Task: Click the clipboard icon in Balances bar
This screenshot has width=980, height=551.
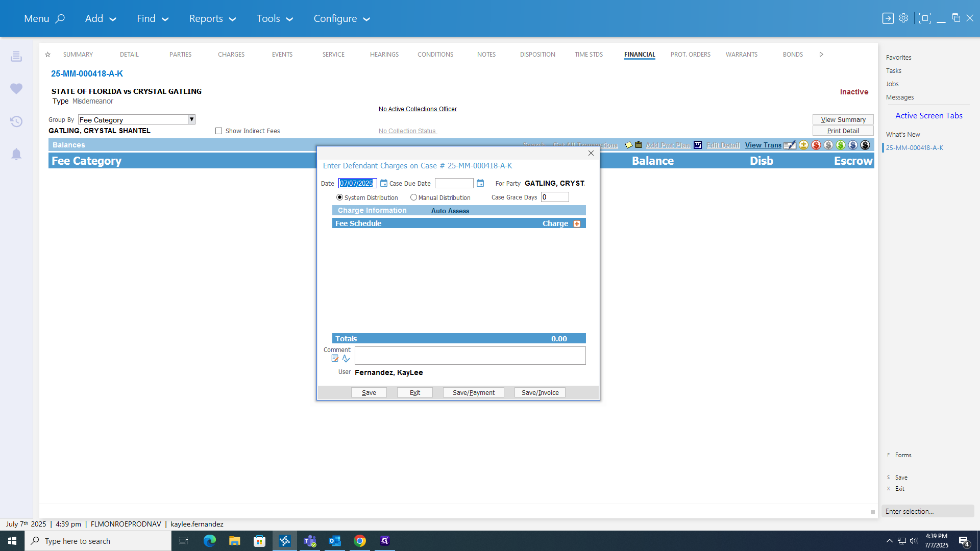Action: point(639,145)
